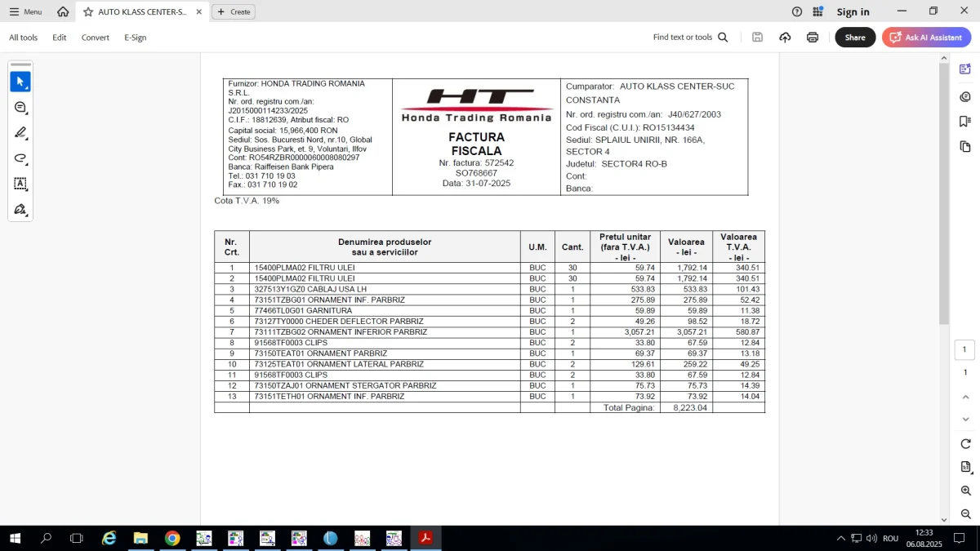The image size is (980, 551).
Task: Click the Data: 31-07-2025 text
Action: [476, 183]
